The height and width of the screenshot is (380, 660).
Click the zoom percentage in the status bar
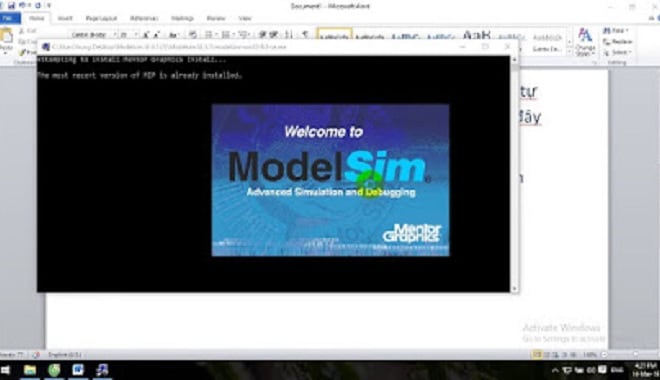[590, 355]
